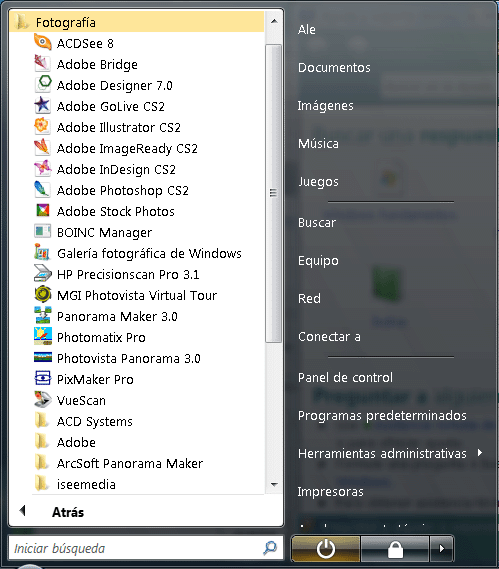The image size is (499, 569).
Task: Click the Adobe Photoshop CS2 feather icon
Action: 42,190
